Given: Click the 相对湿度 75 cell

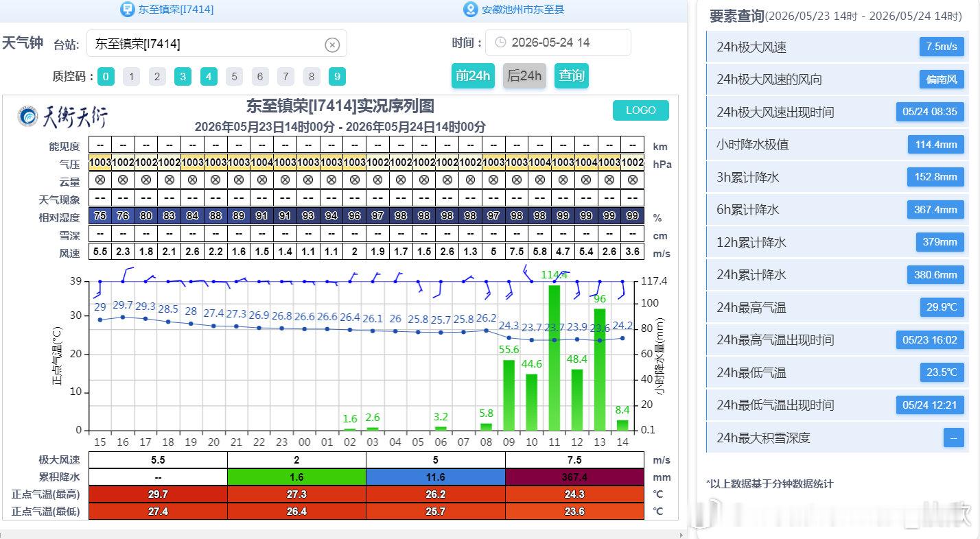Looking at the screenshot, I should click(100, 217).
